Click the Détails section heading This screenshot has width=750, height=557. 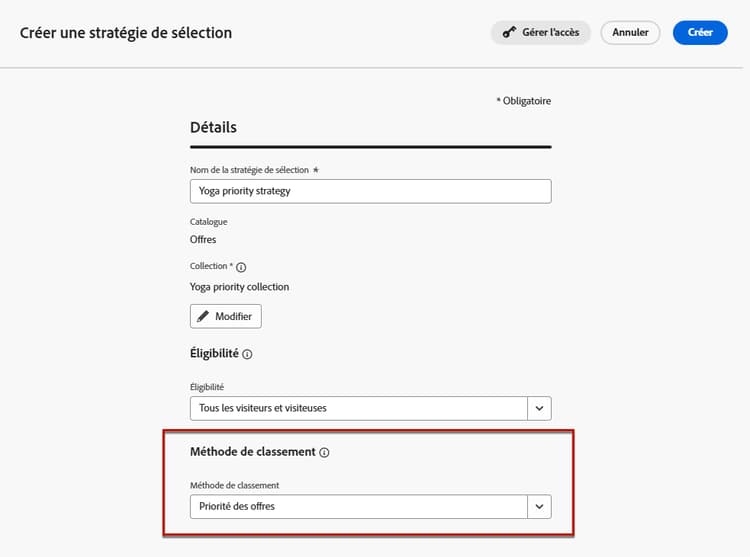click(x=213, y=128)
